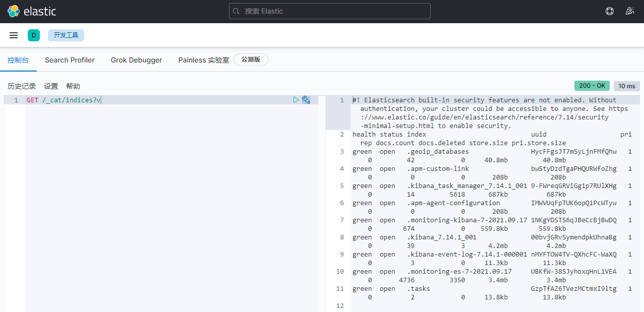Click the 200 - OK status badge
This screenshot has height=312, width=644.
tap(592, 86)
